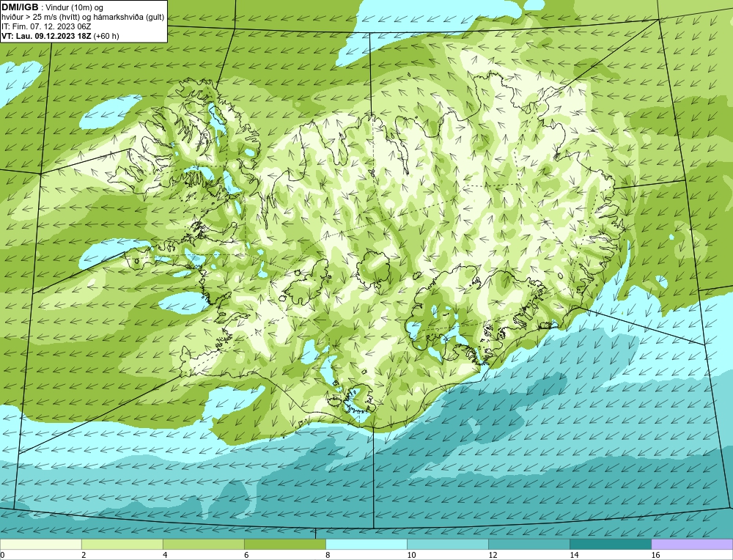Click the '(+60 h)' forecast offset text

pyautogui.click(x=106, y=36)
